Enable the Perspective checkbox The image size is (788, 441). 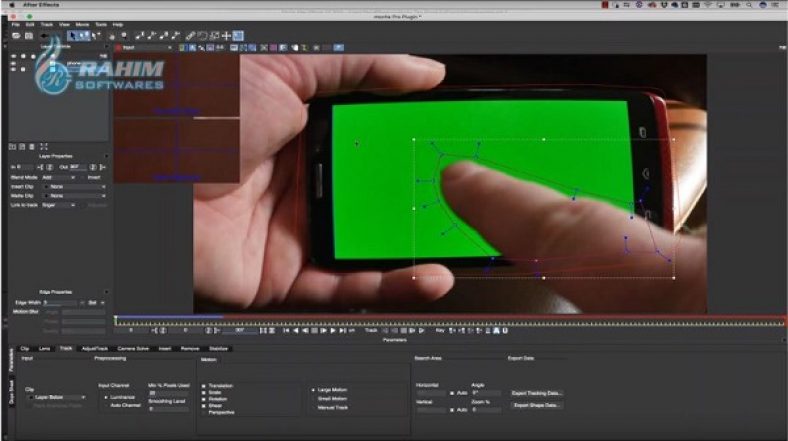tap(204, 412)
